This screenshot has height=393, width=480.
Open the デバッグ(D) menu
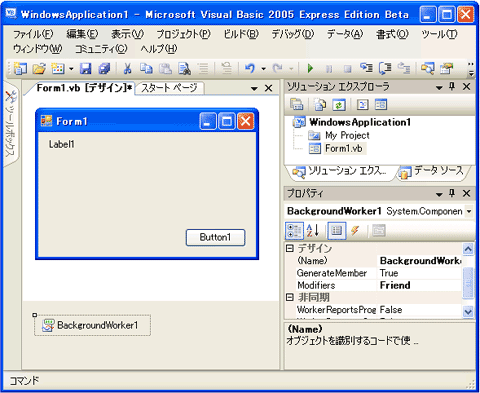tap(292, 34)
